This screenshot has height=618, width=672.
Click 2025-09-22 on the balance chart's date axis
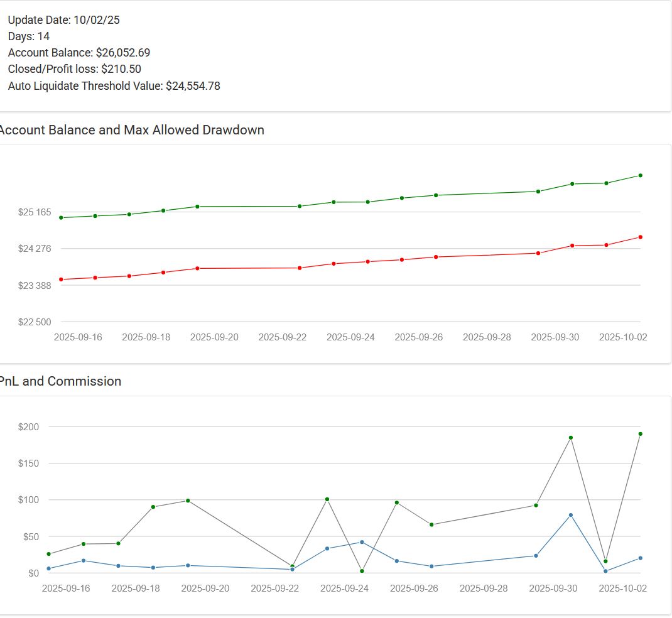[x=283, y=337]
